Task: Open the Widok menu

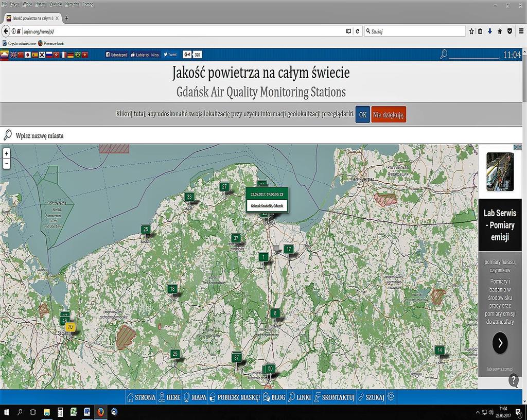Action: click(x=27, y=4)
